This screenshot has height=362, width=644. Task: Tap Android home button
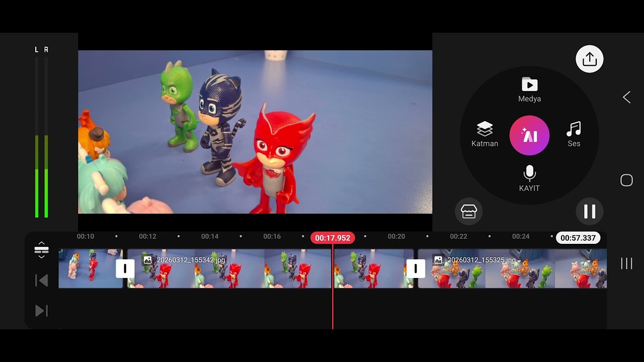(626, 180)
